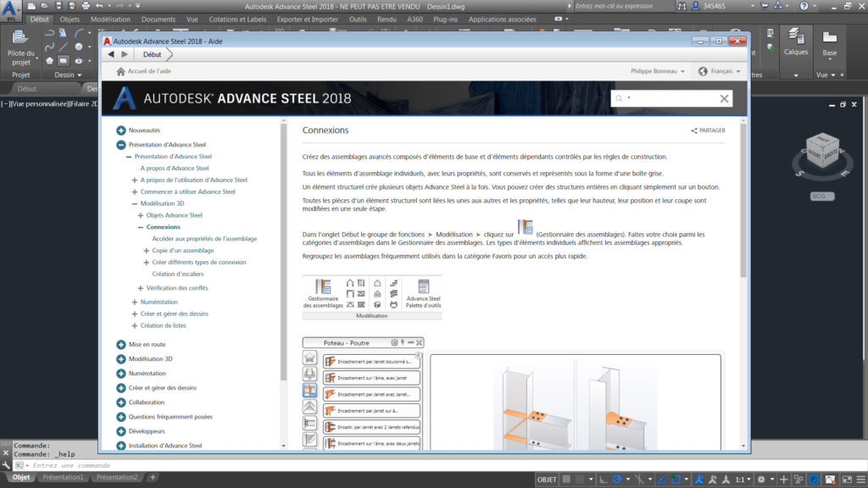Open the Calques layers tool
868x488 pixels.
(796, 42)
